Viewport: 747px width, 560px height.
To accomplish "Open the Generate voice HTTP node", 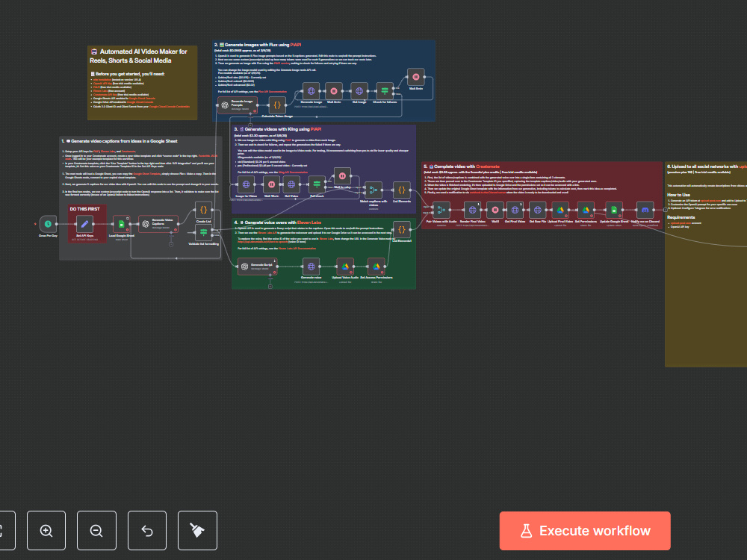I will (311, 267).
